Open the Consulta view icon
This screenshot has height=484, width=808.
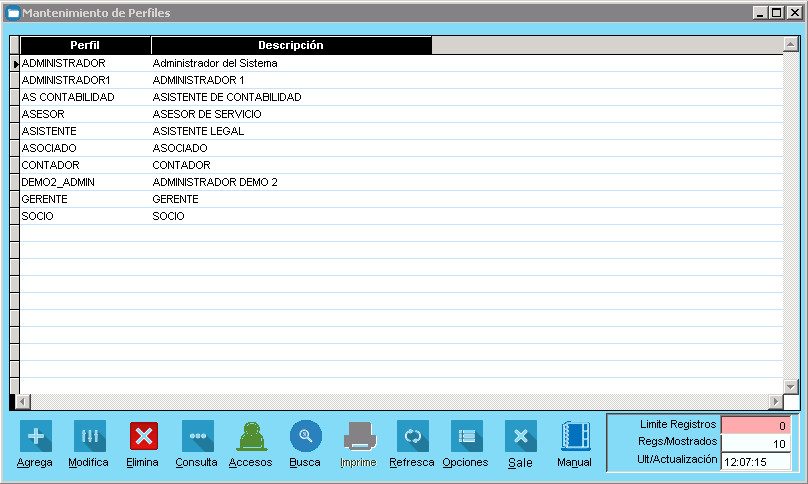(x=197, y=437)
